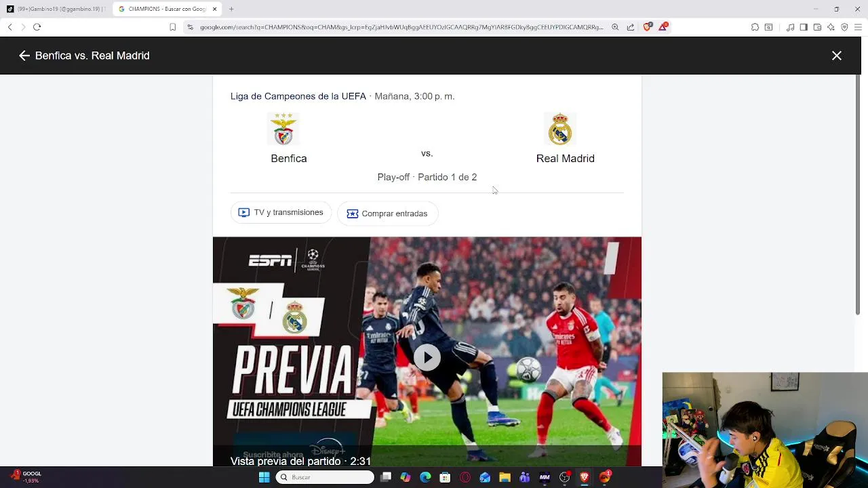The image size is (868, 488).
Task: Open the Real Madrid team name link
Action: coord(566,159)
